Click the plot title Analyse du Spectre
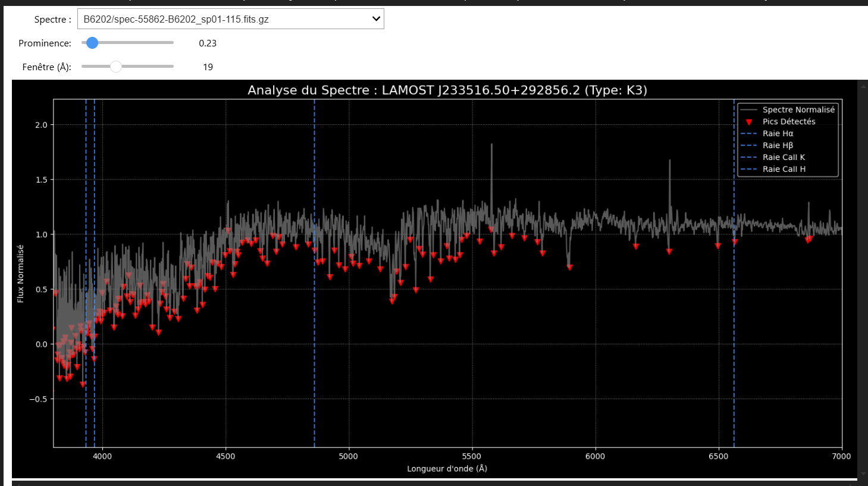Viewport: 868px width, 486px height. 447,90
